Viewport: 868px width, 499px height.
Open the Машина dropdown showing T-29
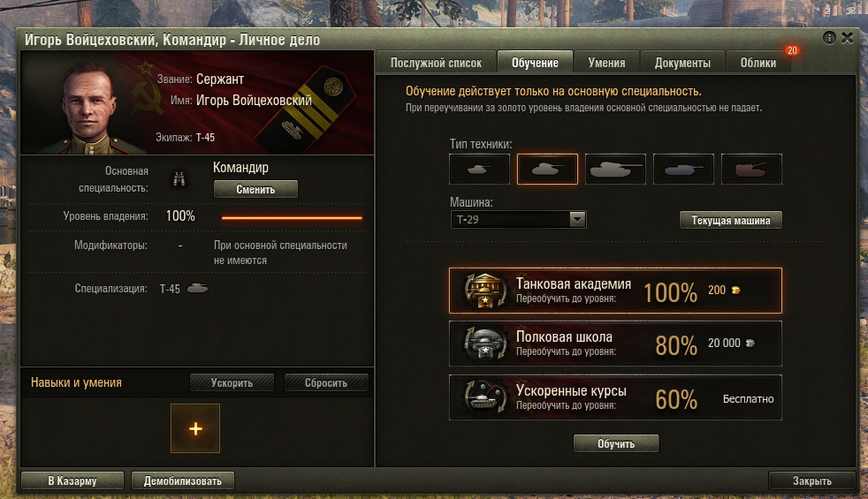(x=518, y=220)
